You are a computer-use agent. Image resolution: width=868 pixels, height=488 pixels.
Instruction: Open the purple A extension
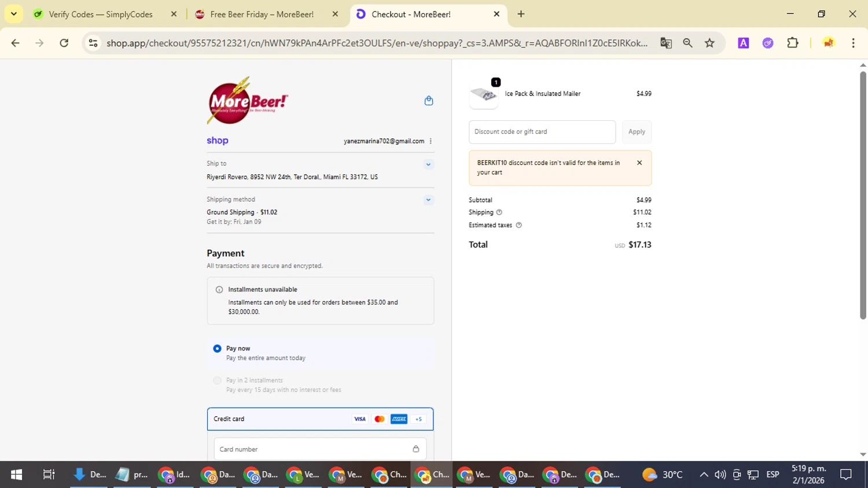[744, 43]
